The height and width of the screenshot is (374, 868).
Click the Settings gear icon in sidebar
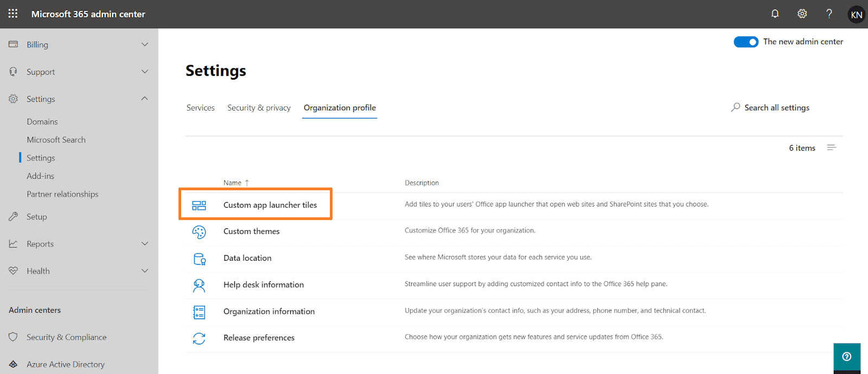point(14,99)
